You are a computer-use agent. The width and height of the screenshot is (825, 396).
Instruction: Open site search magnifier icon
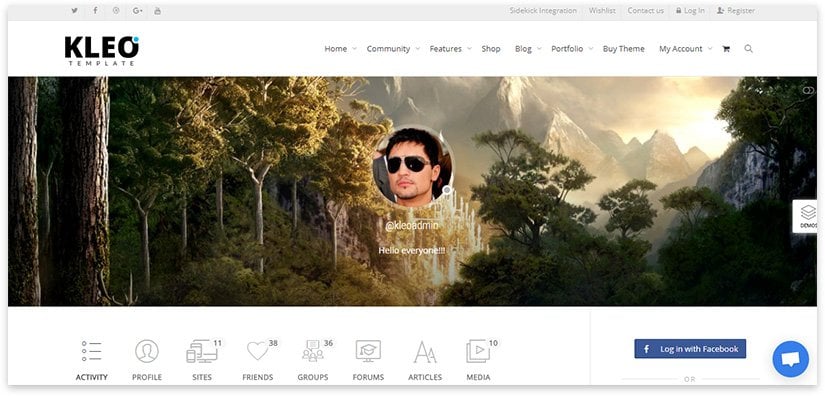click(x=748, y=48)
